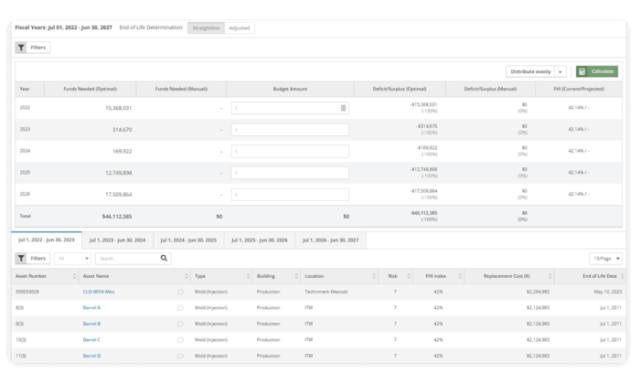Switch to Jul 1, 2026 - Jun 30, 2027 tab
Viewport: 640px width, 384px height.
(331, 240)
